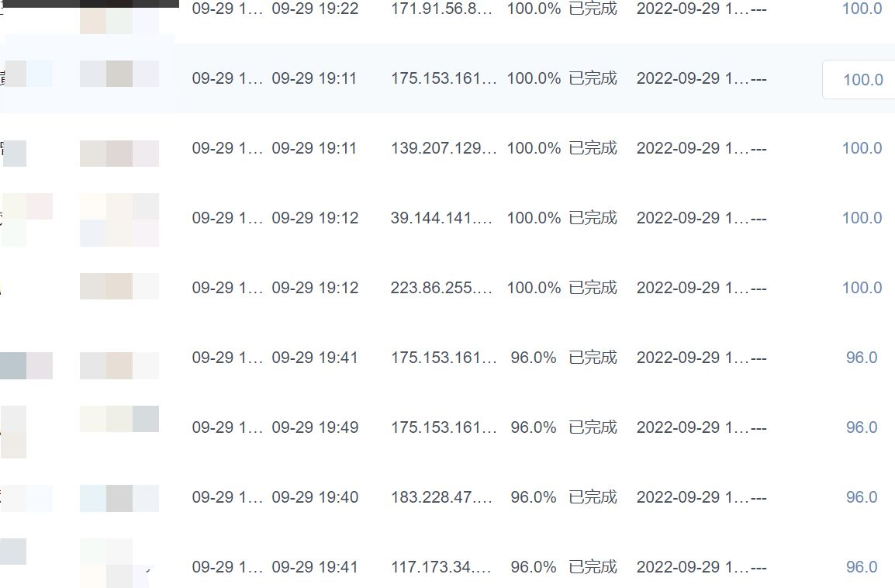This screenshot has width=895, height=588.
Task: Click the 09-29 19:49 end time cell
Action: [315, 427]
